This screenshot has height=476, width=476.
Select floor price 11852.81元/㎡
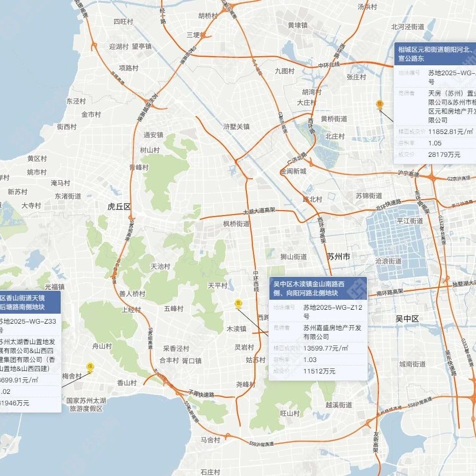click(451, 132)
